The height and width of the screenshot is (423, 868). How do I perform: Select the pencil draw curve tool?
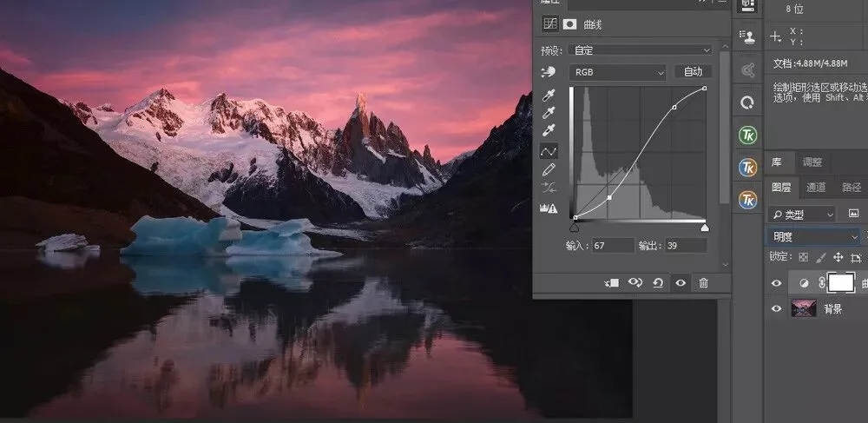pos(549,170)
